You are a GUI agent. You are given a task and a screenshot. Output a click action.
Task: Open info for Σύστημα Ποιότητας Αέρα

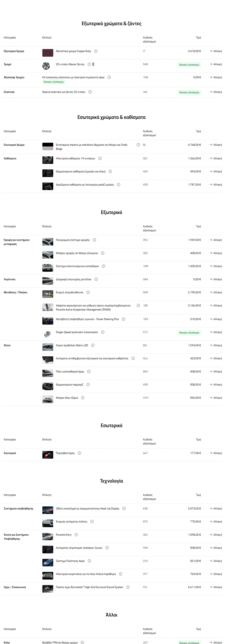click(89, 561)
